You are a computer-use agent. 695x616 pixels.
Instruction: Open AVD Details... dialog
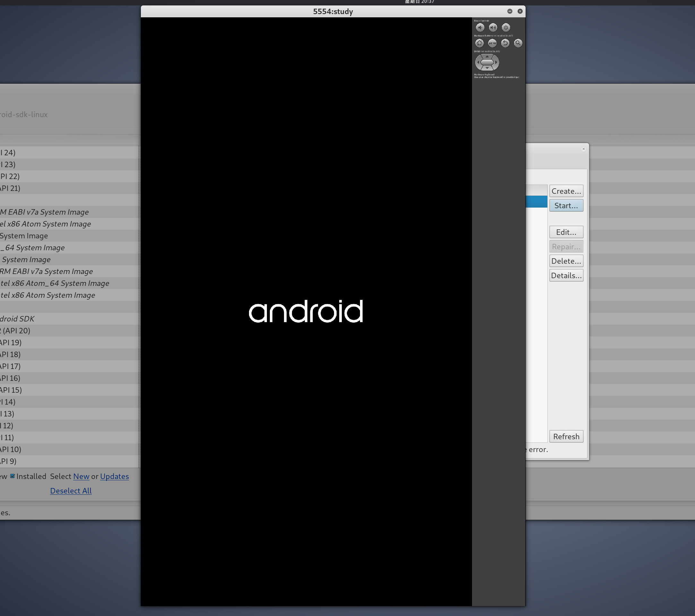pyautogui.click(x=566, y=275)
